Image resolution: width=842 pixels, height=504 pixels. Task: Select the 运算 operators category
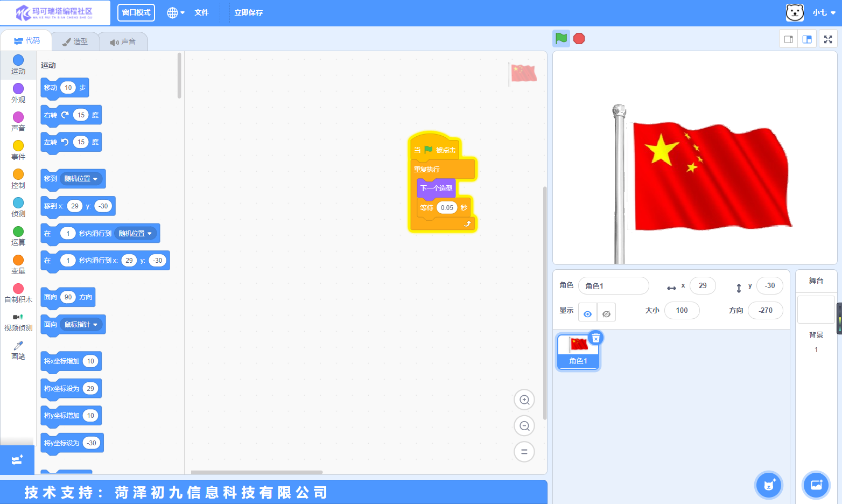pyautogui.click(x=18, y=236)
